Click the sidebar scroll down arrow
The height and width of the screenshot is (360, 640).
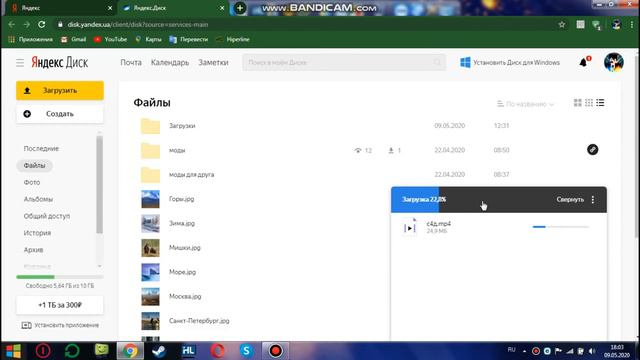pyautogui.click(x=99, y=266)
